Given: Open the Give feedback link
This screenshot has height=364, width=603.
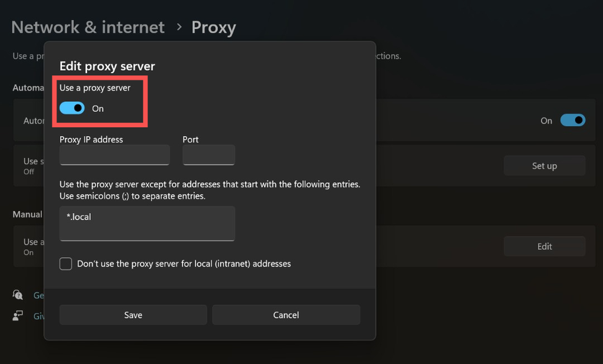Looking at the screenshot, I should coord(39,316).
